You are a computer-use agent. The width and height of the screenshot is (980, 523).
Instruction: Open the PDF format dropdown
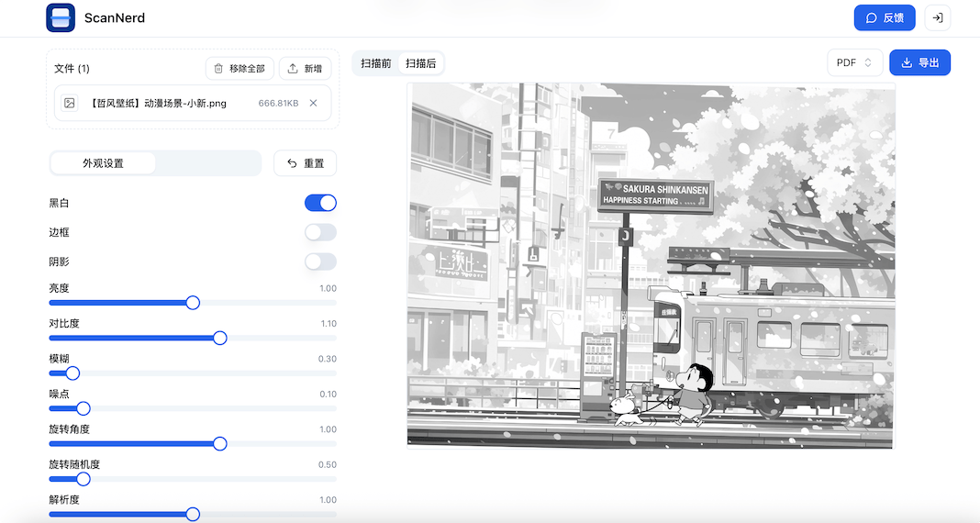pyautogui.click(x=854, y=62)
